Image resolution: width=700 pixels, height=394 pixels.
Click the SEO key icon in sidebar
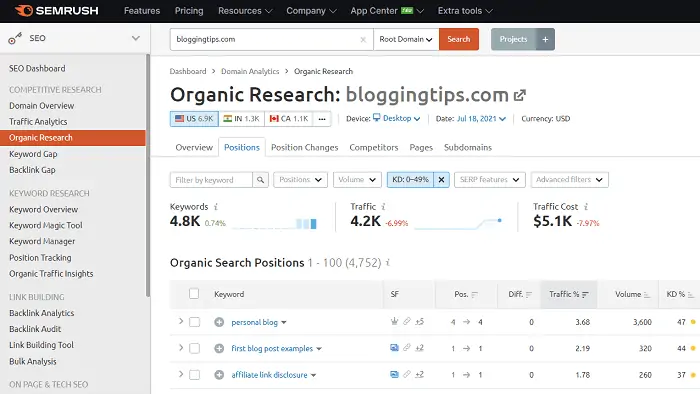tap(15, 39)
